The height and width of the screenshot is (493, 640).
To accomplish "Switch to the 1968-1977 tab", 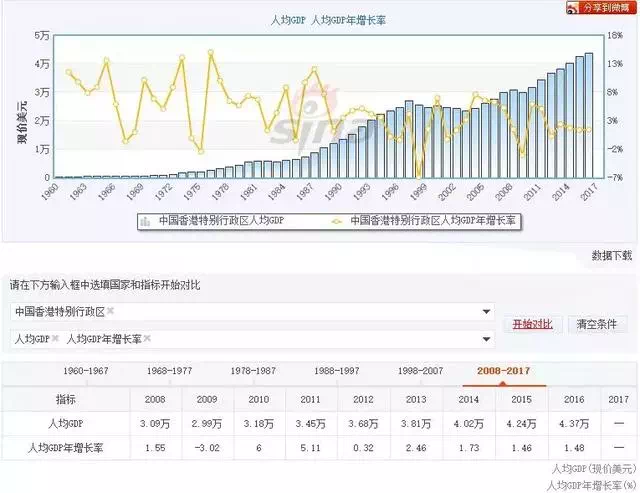I will pyautogui.click(x=169, y=371).
